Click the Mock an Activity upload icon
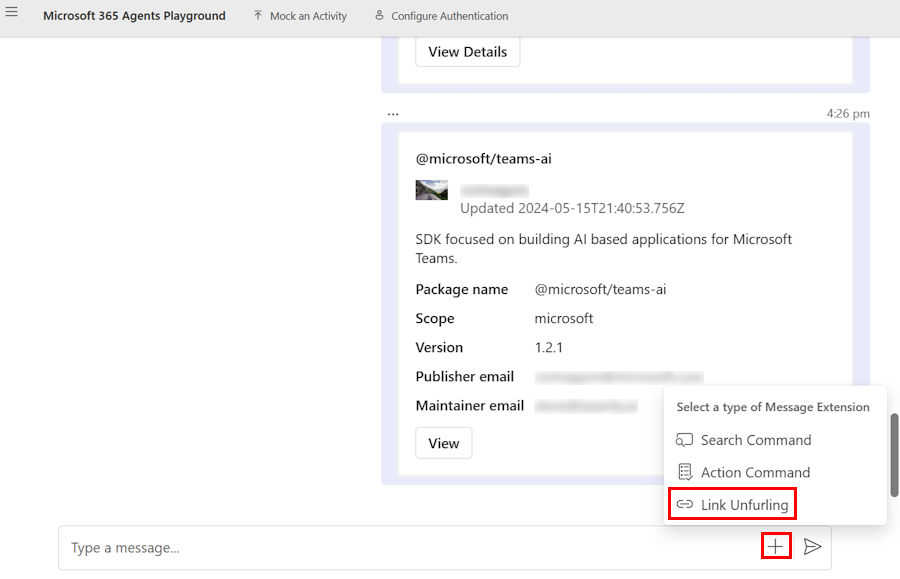Screen dimensions: 900x579 tap(258, 15)
